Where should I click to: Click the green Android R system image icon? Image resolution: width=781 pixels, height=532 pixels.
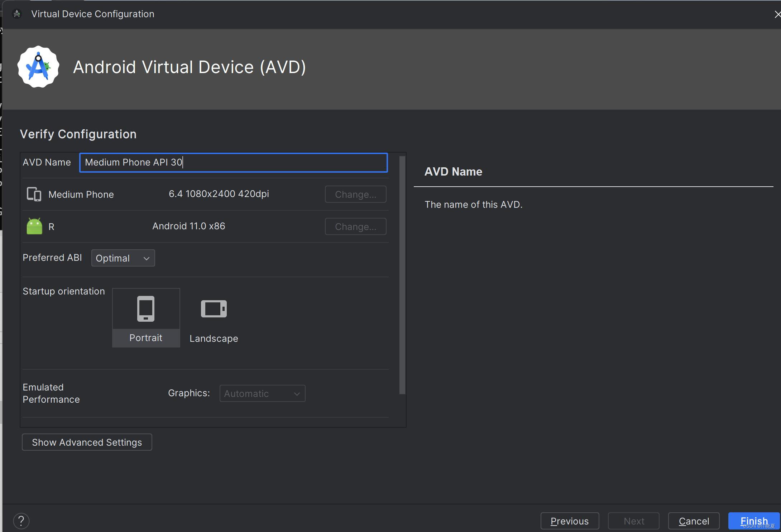coord(34,226)
